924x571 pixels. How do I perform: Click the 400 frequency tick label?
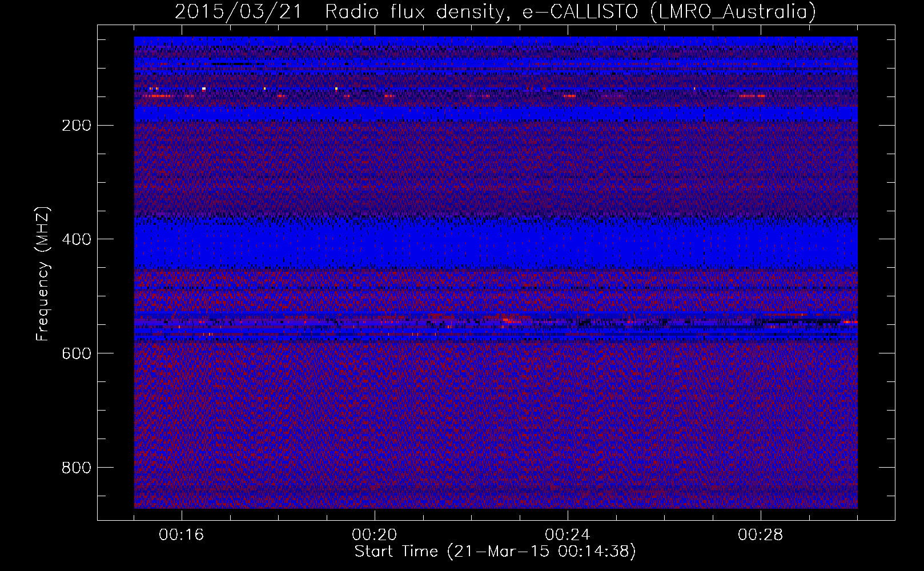tap(76, 240)
